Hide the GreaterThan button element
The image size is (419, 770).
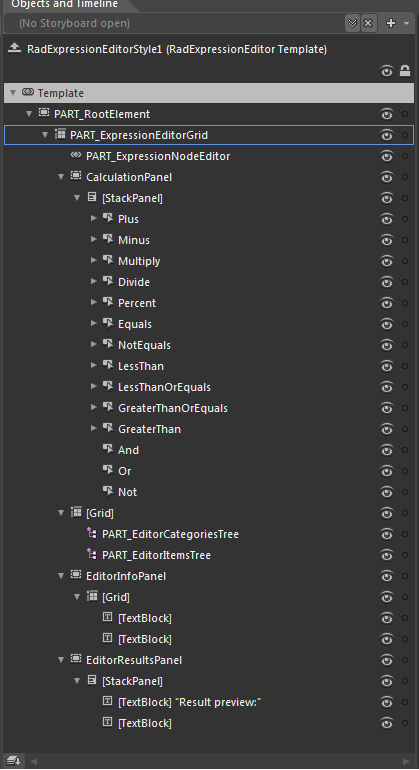click(x=387, y=429)
